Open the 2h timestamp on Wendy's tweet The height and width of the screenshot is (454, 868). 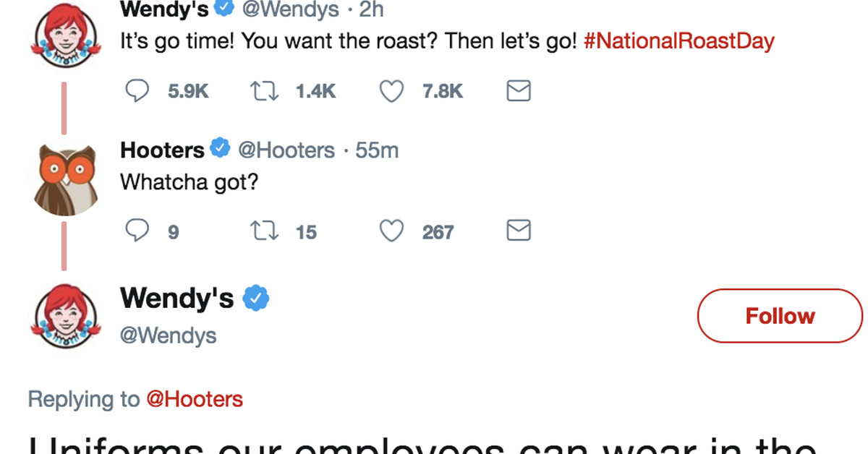[x=371, y=9]
